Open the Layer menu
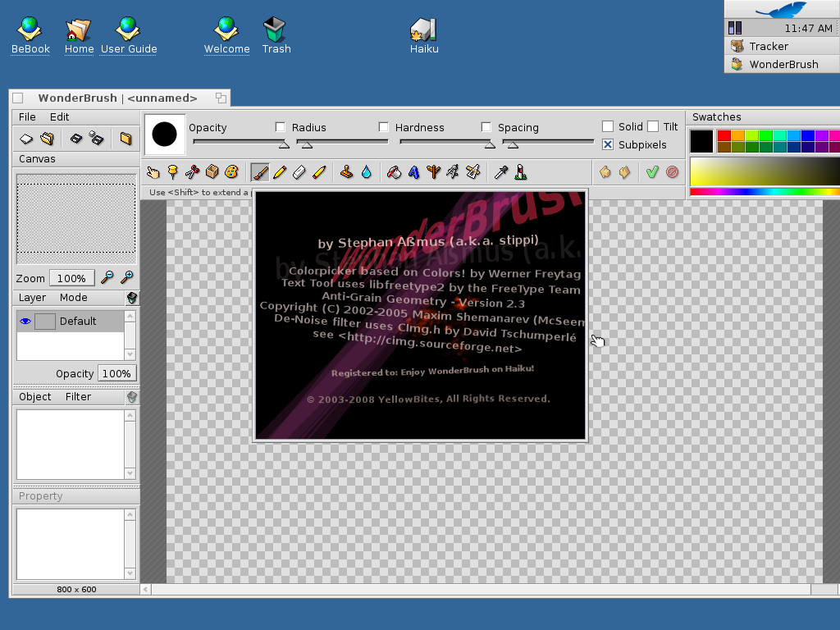840x630 pixels. tap(32, 297)
